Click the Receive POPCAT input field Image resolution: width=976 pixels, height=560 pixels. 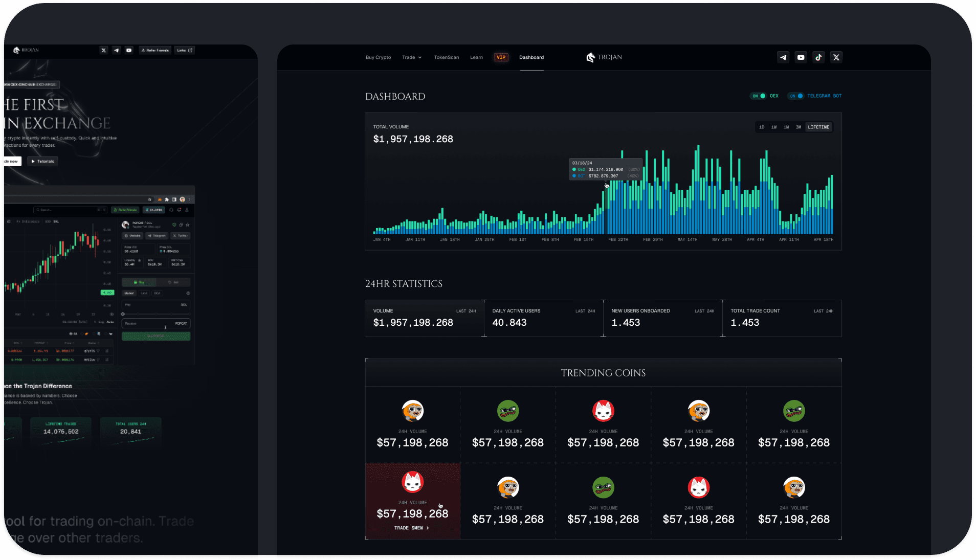tap(156, 323)
